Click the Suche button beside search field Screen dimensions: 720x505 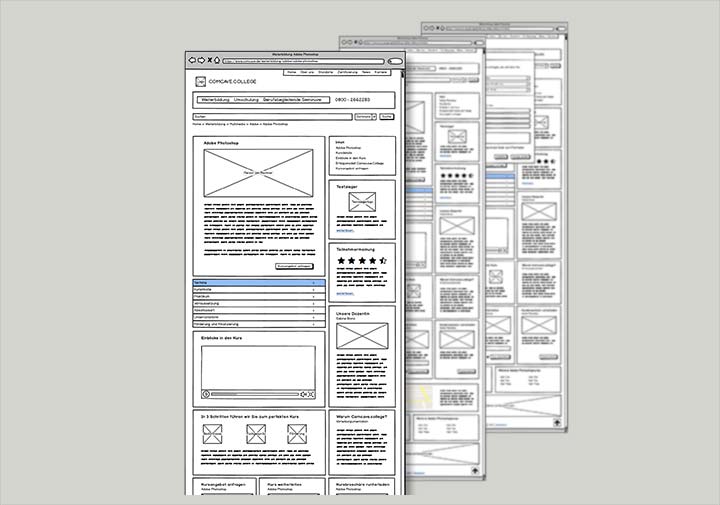click(x=386, y=117)
